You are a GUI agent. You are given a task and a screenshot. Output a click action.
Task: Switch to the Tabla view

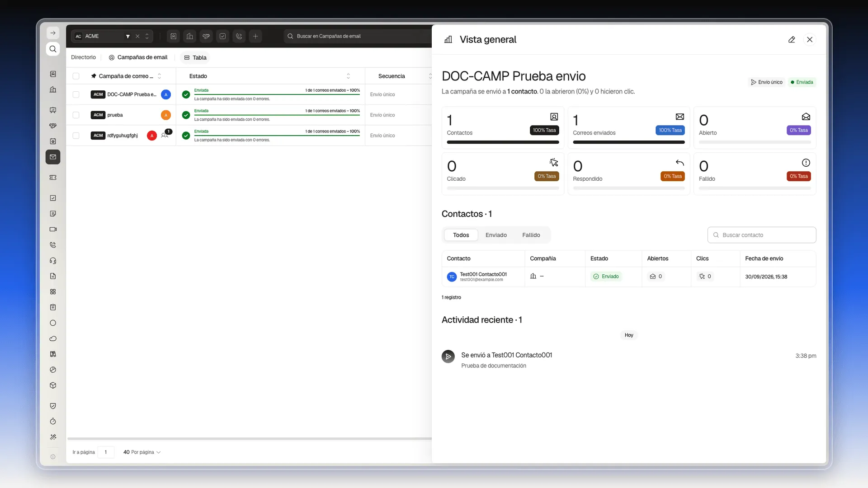(195, 57)
